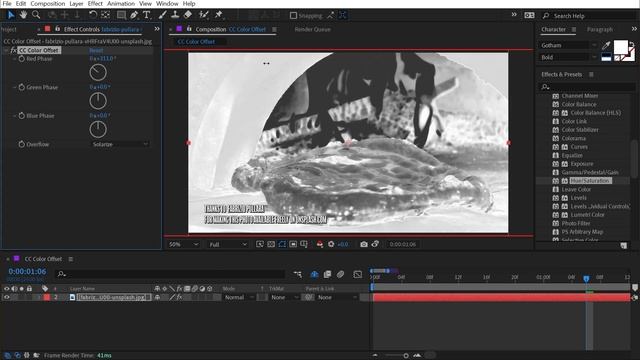The height and width of the screenshot is (360, 640).
Task: Click the Red Phase angle dial
Action: (x=98, y=73)
